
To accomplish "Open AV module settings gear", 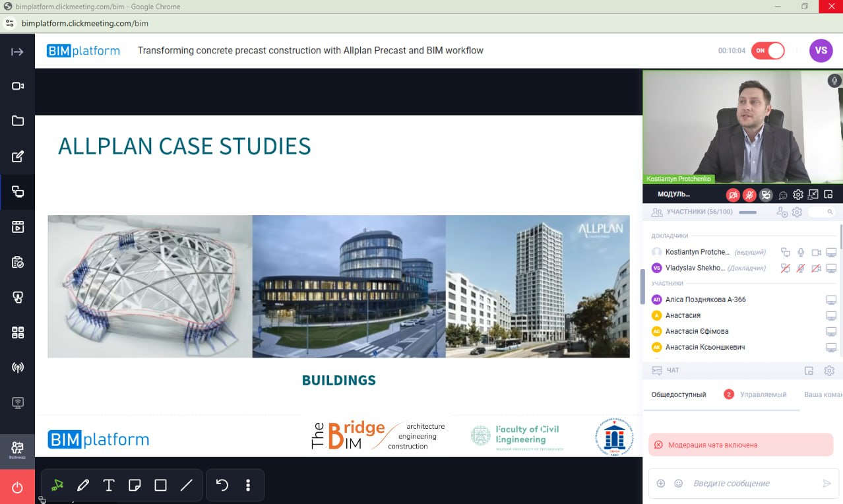I will [798, 195].
